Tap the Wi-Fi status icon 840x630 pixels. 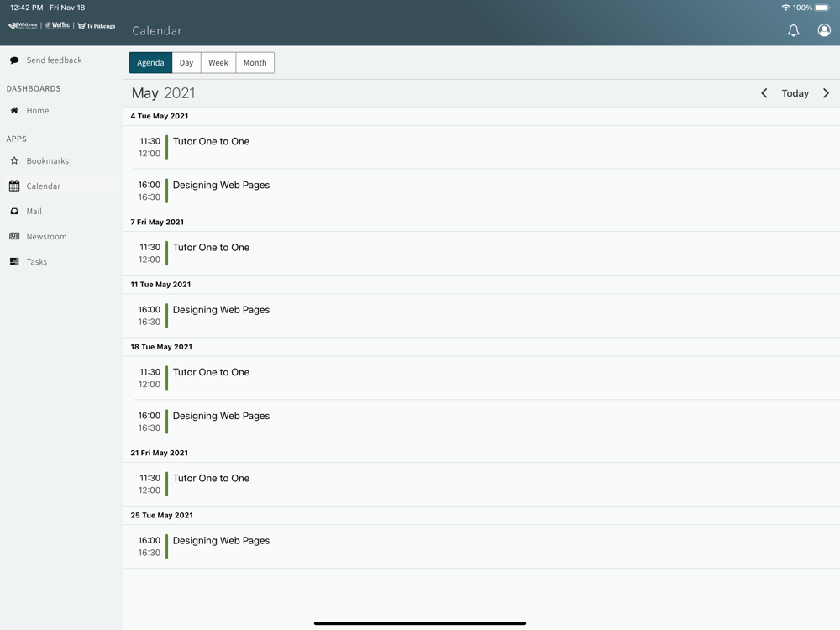tap(785, 8)
